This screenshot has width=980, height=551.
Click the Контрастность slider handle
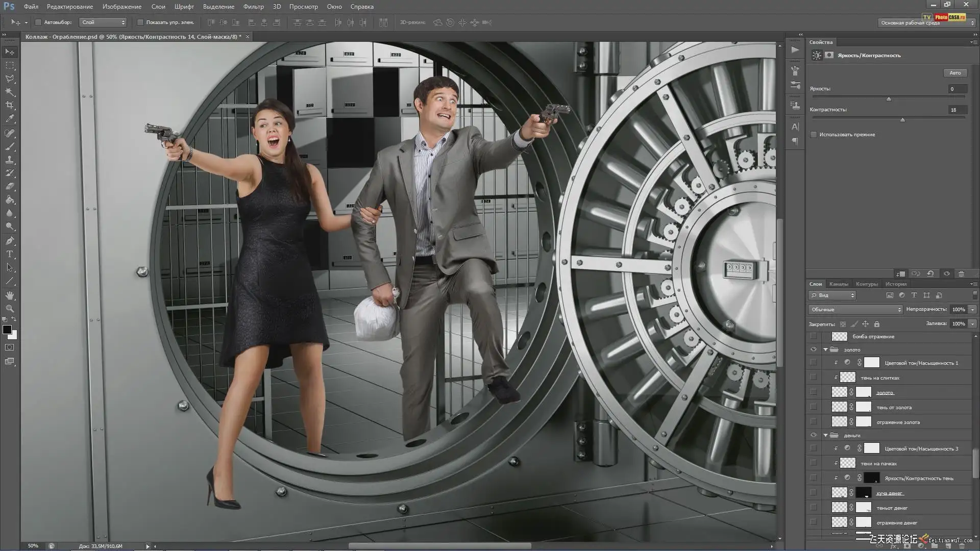[x=902, y=120]
